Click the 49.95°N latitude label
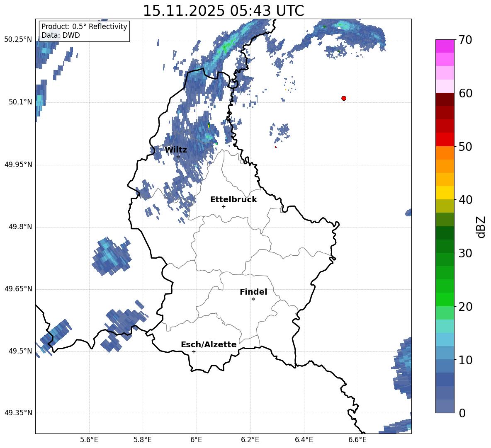 click(18, 165)
